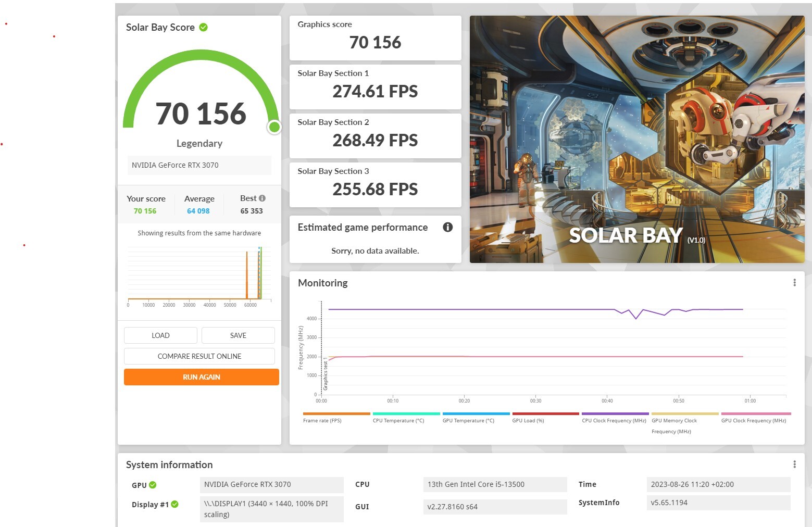The image size is (812, 527).
Task: Click the GPU name field under Legendary
Action: [199, 165]
